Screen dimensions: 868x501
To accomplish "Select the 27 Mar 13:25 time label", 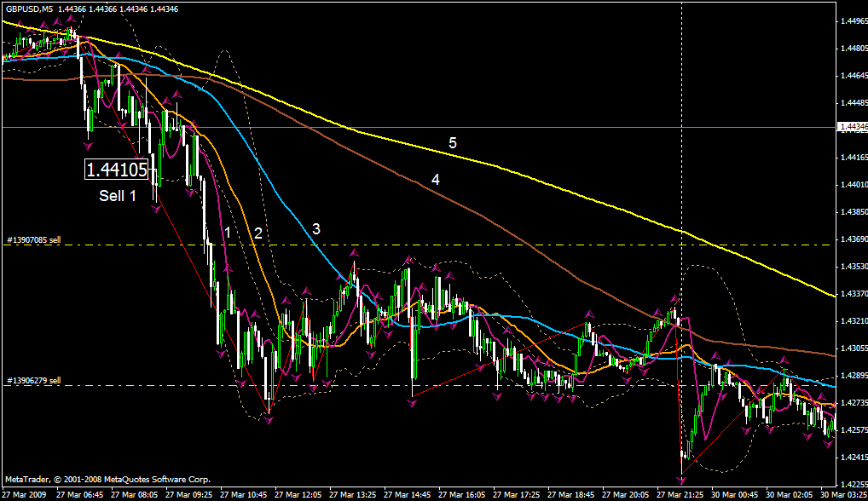I will click(356, 494).
